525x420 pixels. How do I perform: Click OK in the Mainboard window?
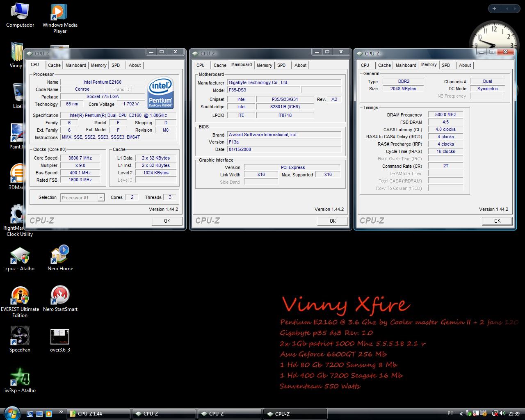tap(333, 221)
